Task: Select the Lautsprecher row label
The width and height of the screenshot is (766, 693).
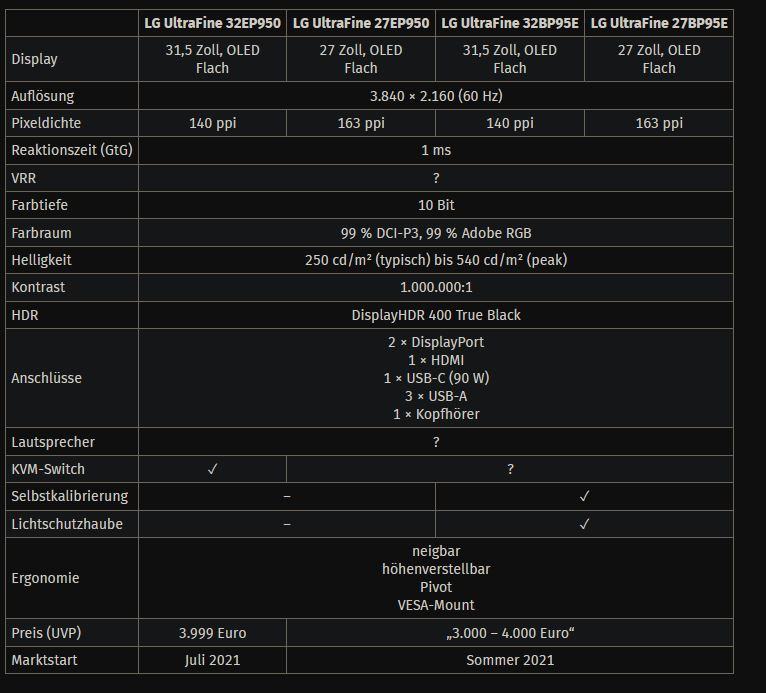Action: point(53,442)
